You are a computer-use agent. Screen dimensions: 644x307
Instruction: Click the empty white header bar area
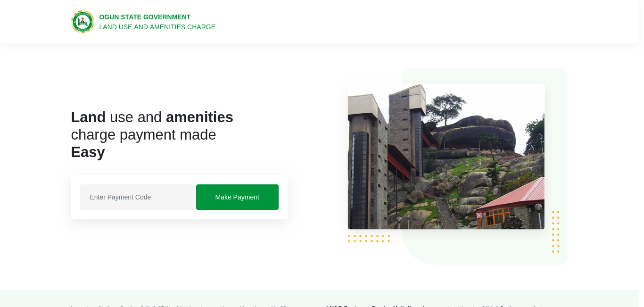coord(424,22)
